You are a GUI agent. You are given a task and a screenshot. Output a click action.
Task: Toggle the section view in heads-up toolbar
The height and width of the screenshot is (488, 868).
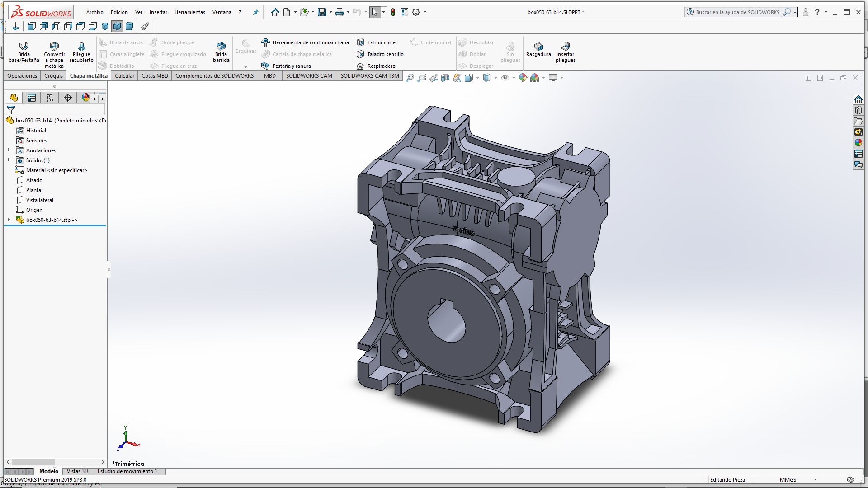pos(445,78)
